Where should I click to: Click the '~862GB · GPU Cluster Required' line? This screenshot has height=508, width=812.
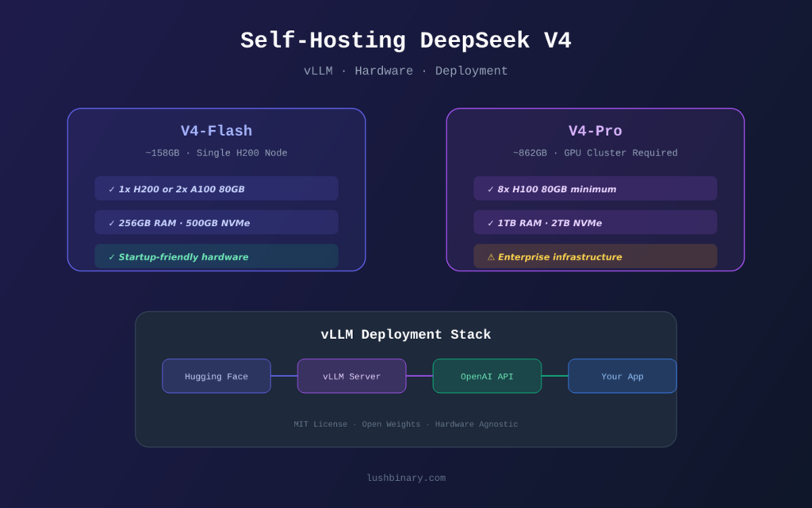(x=595, y=153)
